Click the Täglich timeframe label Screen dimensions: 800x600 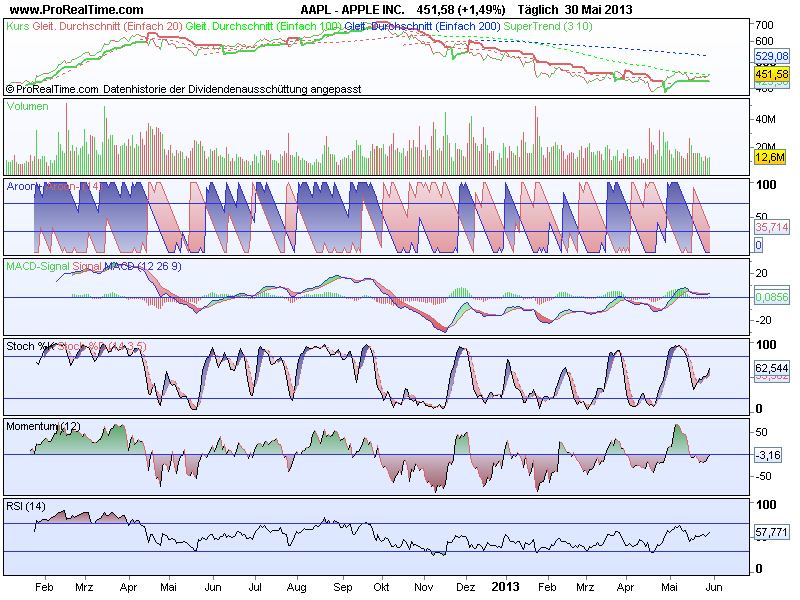pos(538,10)
